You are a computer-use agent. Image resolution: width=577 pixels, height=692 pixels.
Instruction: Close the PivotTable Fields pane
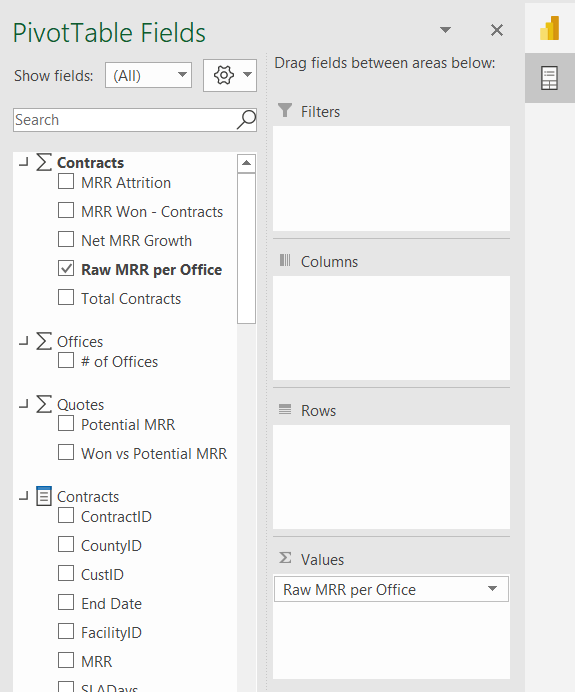pyautogui.click(x=497, y=30)
